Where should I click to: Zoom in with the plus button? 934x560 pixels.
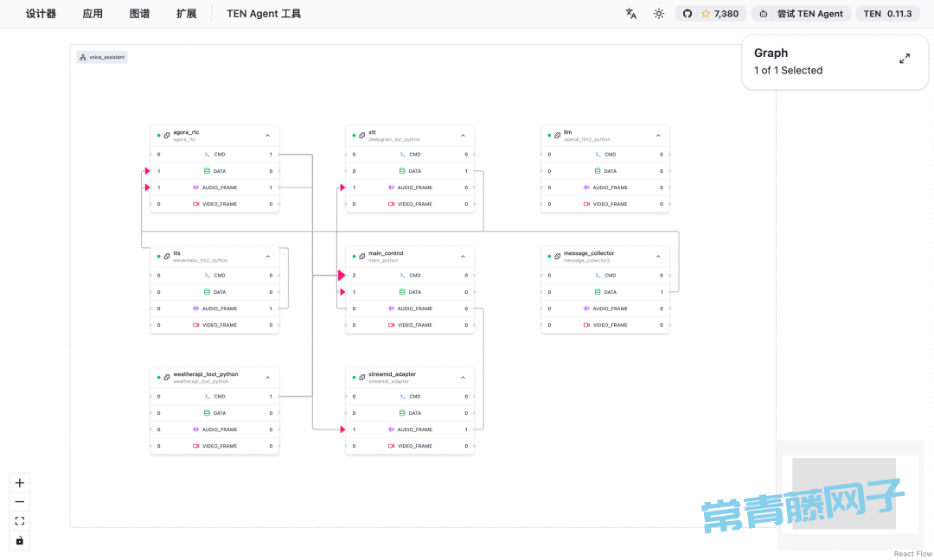[x=20, y=482]
